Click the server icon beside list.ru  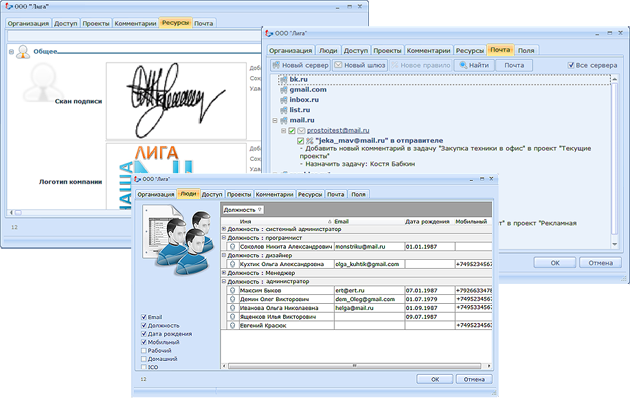[x=284, y=110]
